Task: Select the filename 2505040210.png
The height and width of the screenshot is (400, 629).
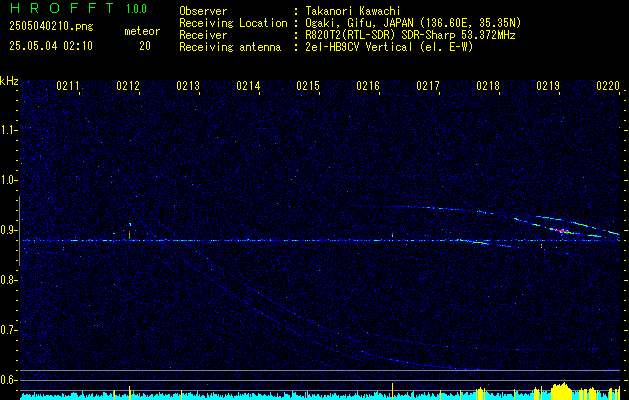Action: point(51,27)
